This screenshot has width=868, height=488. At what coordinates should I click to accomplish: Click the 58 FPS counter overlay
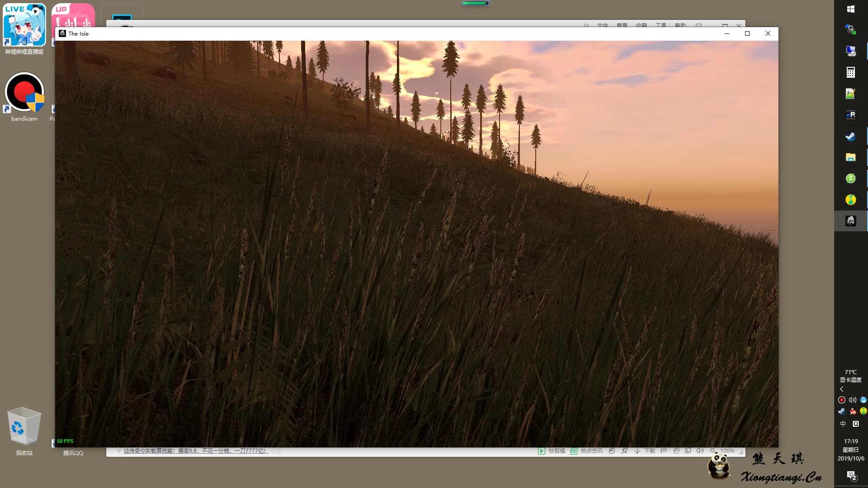click(65, 441)
